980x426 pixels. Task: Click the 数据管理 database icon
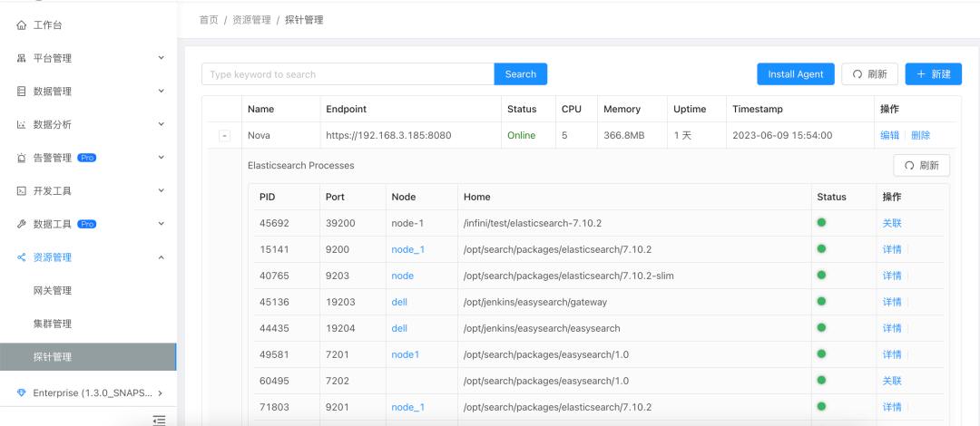[x=21, y=92]
